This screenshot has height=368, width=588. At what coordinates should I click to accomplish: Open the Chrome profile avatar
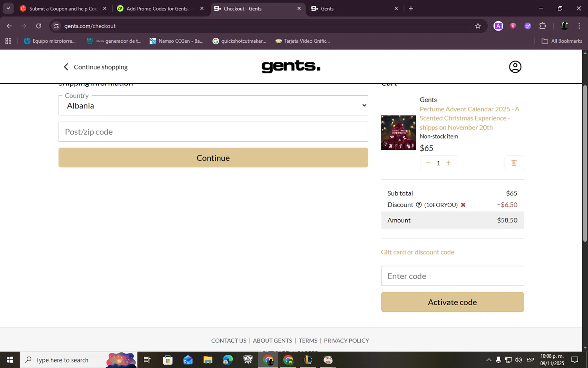564,26
